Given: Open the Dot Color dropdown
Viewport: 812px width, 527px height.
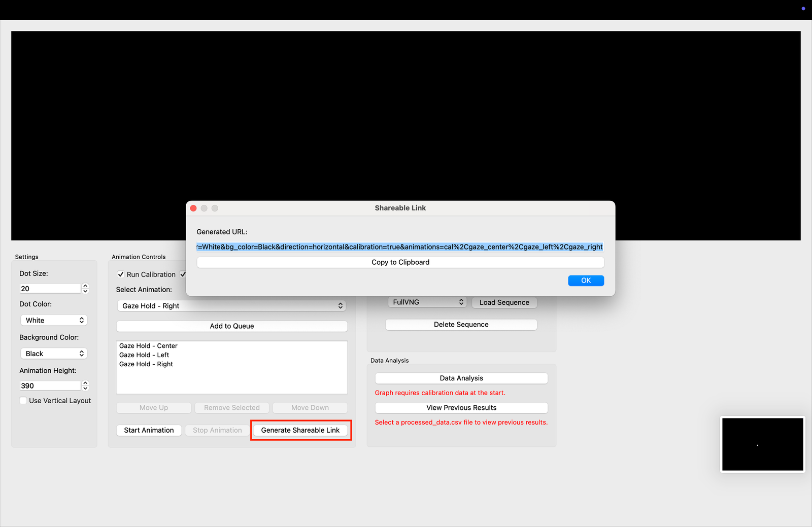Looking at the screenshot, I should pos(54,321).
